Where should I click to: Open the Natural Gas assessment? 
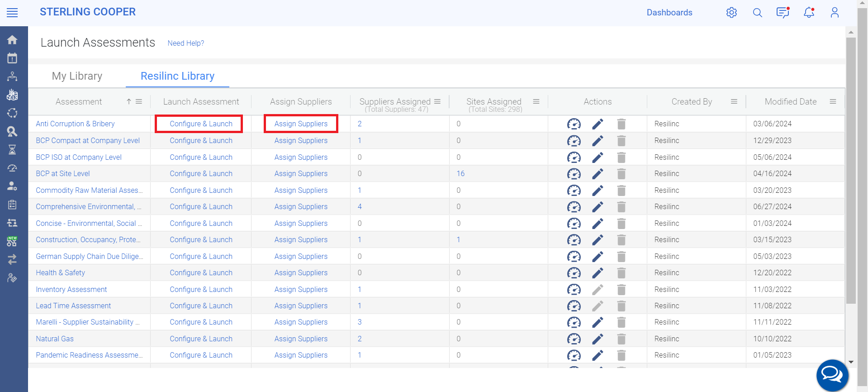[55, 339]
